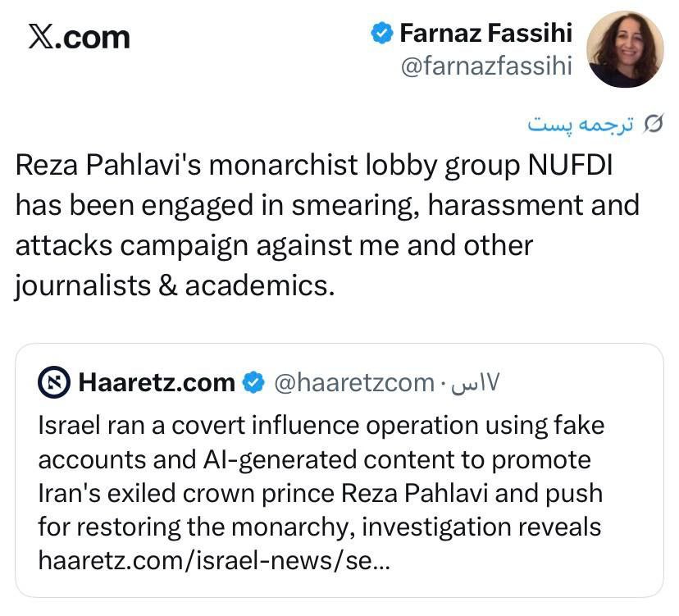Click the X.com site name text
Screen dimensions: 679x616
point(92,38)
